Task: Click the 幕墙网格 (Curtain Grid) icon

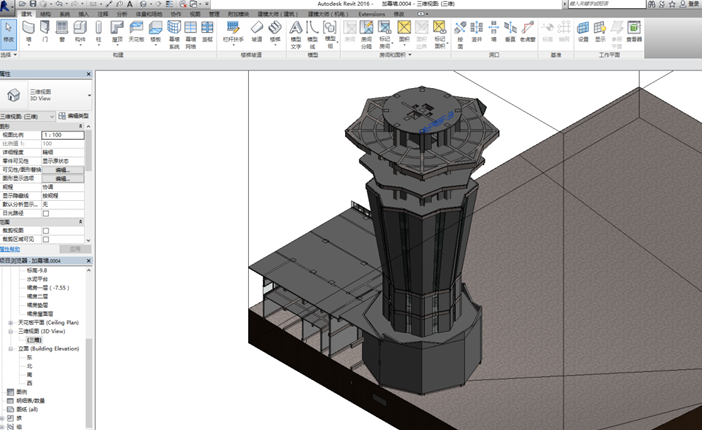Action: click(190, 31)
